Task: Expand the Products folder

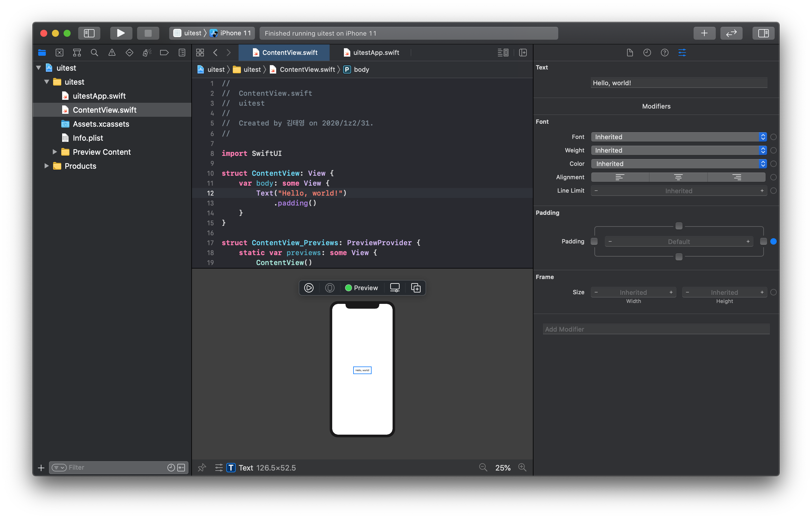Action: click(x=47, y=166)
